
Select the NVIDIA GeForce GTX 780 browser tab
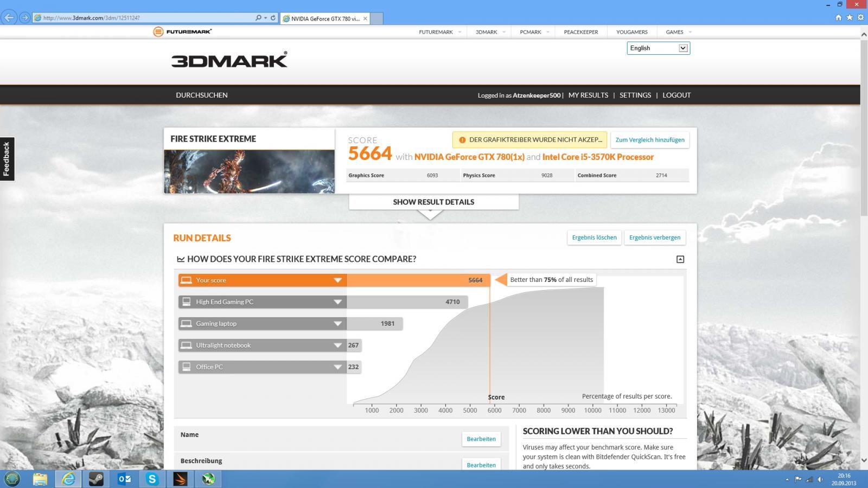point(324,18)
